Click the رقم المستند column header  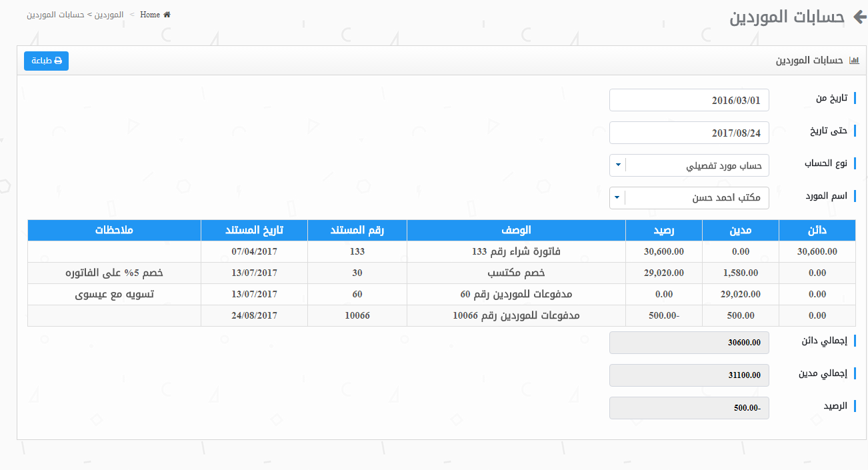point(357,231)
